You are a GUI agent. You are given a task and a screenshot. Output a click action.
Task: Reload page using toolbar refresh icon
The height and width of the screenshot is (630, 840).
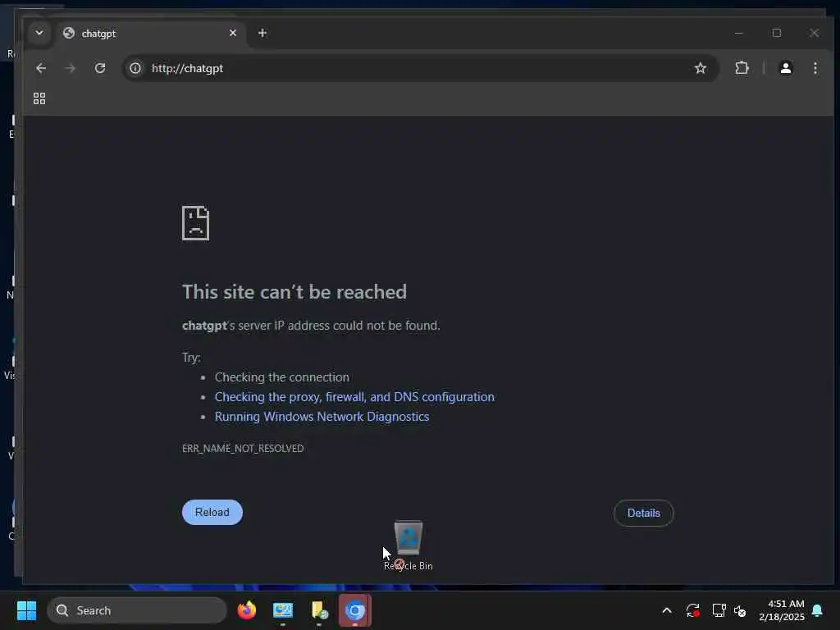99,68
